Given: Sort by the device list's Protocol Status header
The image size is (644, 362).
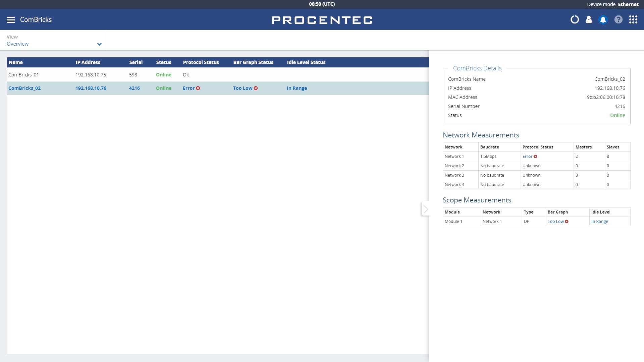Looking at the screenshot, I should [201, 62].
